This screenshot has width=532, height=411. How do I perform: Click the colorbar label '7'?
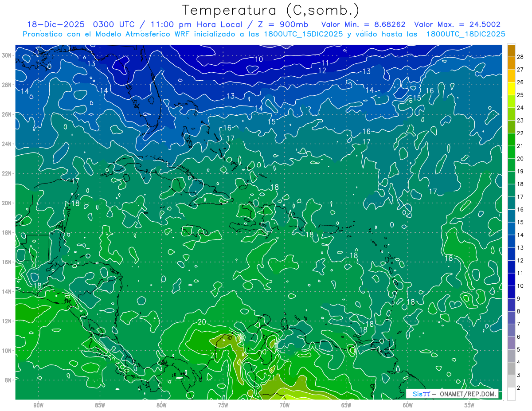coord(518,324)
